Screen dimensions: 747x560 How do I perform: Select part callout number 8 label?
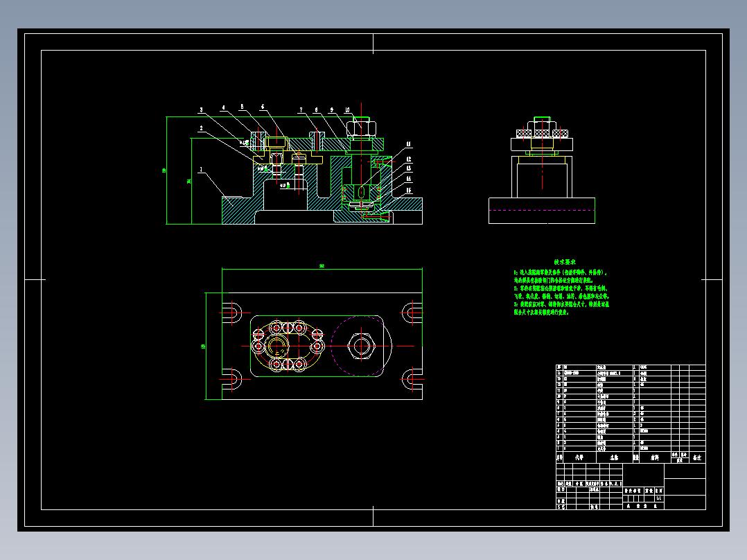pos(316,110)
